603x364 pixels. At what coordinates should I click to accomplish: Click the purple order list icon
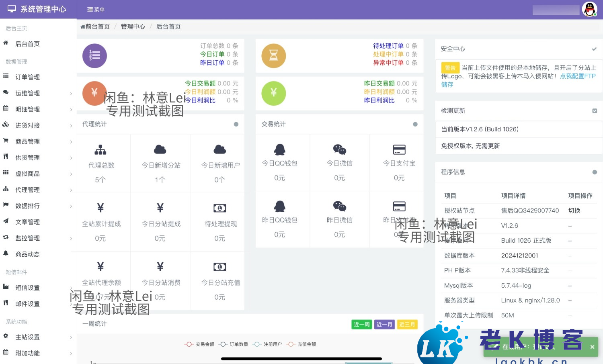pyautogui.click(x=94, y=56)
